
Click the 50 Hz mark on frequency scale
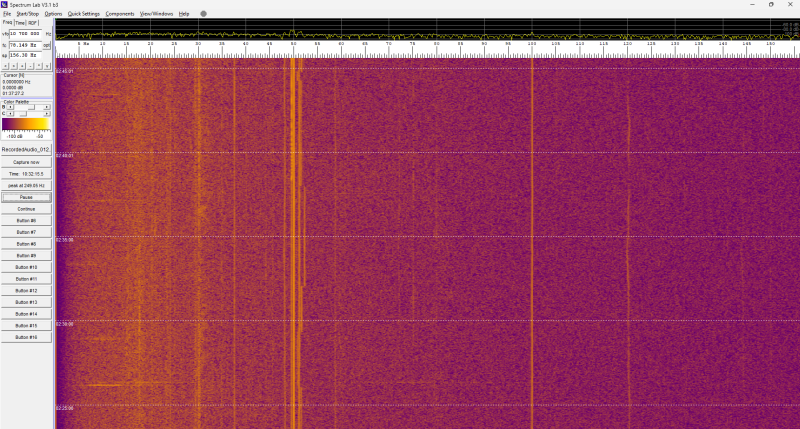[x=293, y=44]
